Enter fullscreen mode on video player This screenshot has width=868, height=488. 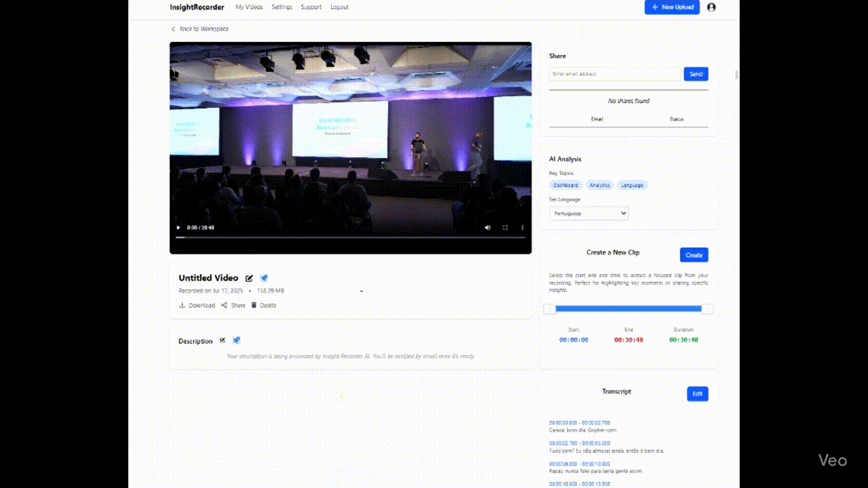pos(505,228)
